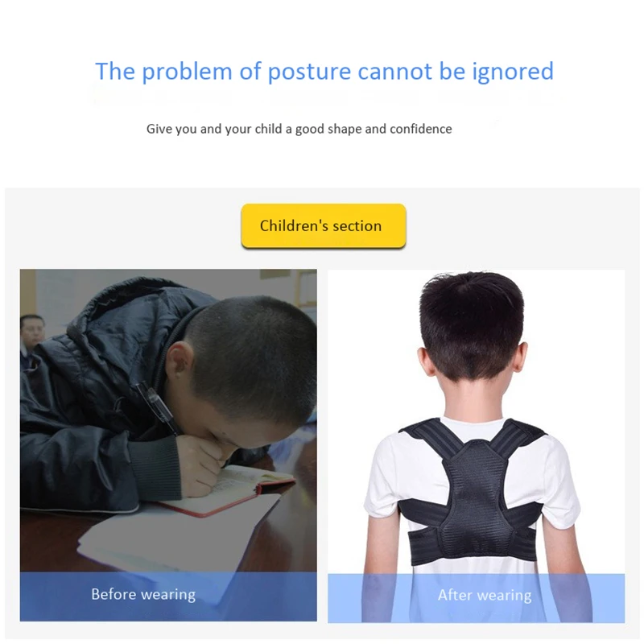Viewport: 644px width, 644px height.
Task: Click the writing boy's ear
Action: [x=180, y=360]
